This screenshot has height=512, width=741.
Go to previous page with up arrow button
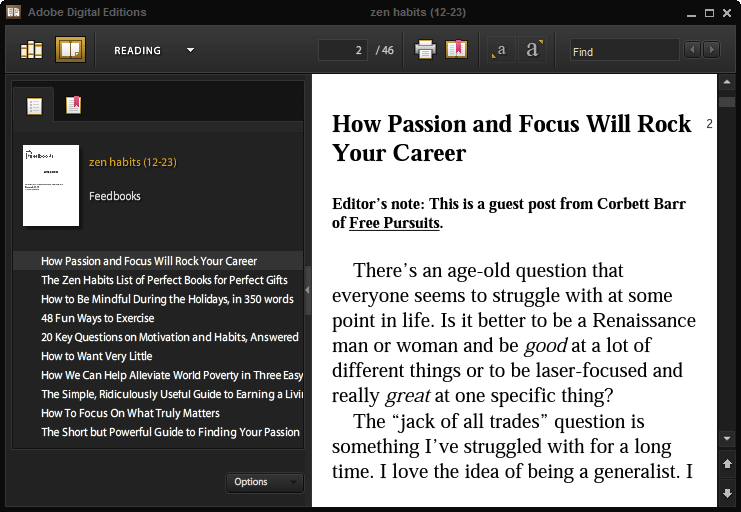[727, 464]
